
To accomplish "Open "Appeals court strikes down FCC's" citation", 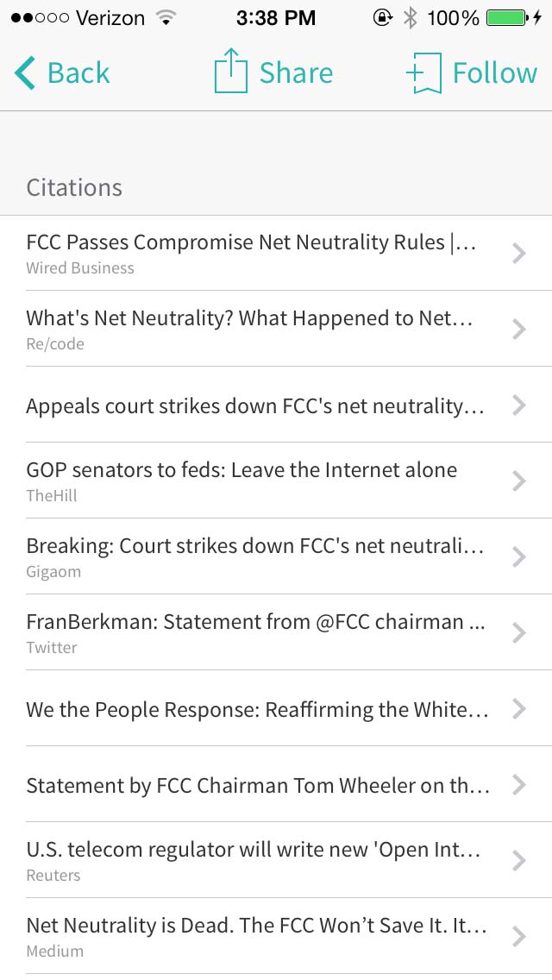I will click(255, 405).
